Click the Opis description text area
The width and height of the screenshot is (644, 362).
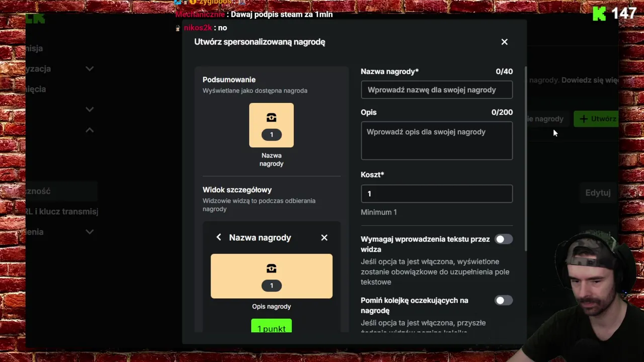click(437, 141)
